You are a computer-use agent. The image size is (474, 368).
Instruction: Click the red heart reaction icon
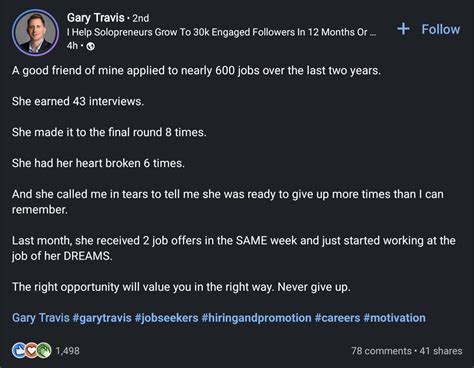click(31, 350)
